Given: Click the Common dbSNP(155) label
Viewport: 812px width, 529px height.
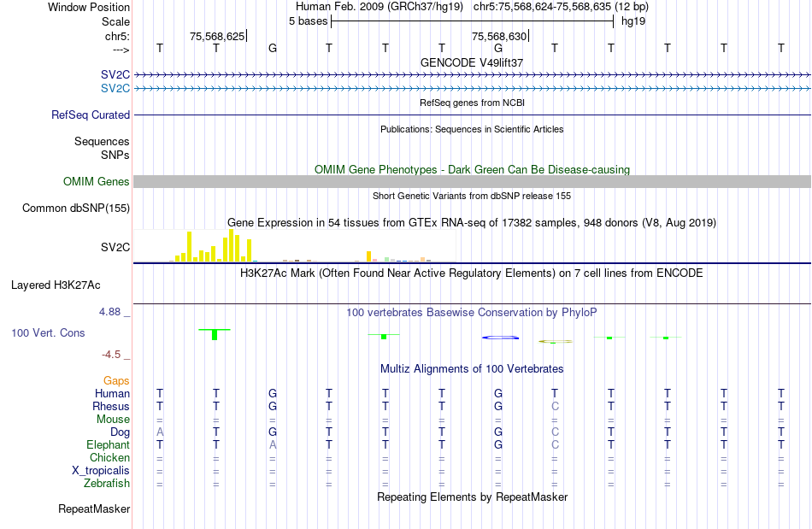Looking at the screenshot, I should [x=75, y=208].
